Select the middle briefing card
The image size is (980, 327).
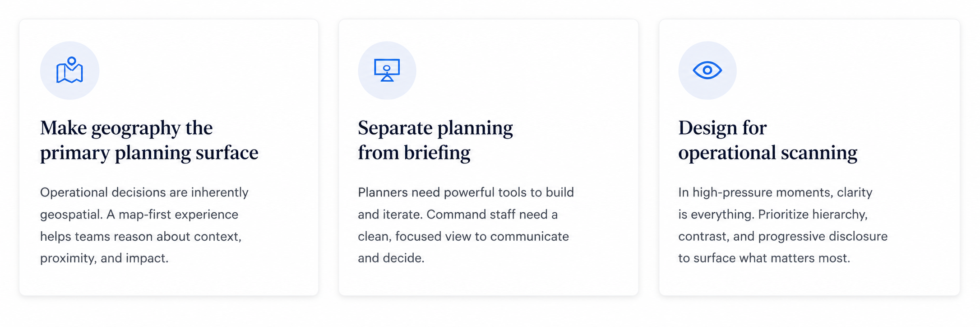tap(489, 157)
